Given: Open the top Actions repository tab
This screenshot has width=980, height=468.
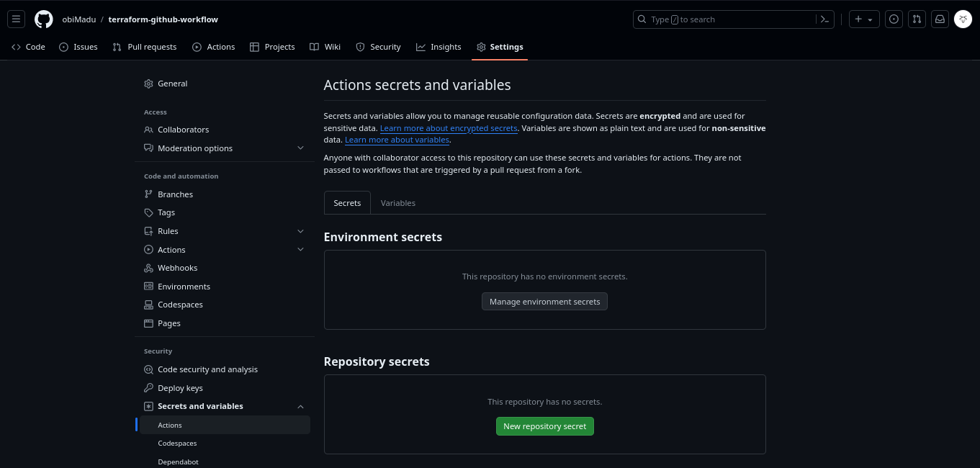Looking at the screenshot, I should (214, 47).
